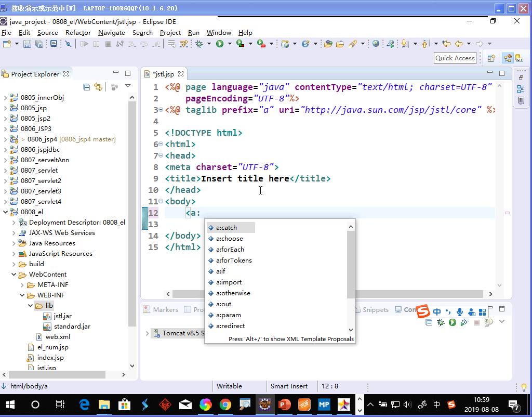Click the proposal list vertical scrollbar
Viewport: 532px width, 417px height.
351,265
